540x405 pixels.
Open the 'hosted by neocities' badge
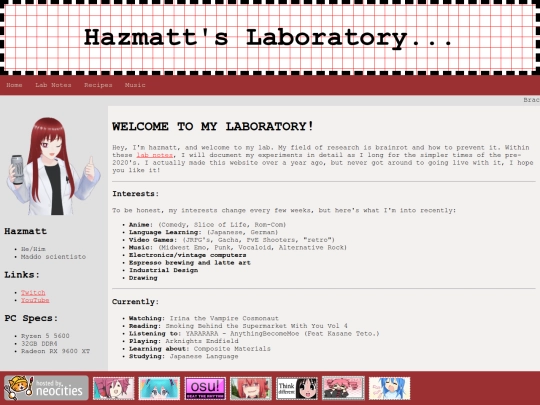[x=46, y=388]
